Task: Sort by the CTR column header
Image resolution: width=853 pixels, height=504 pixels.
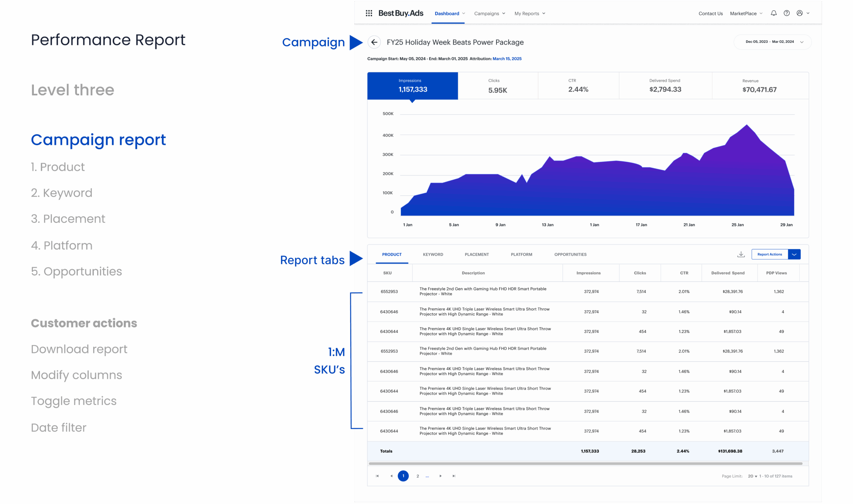Action: click(684, 273)
